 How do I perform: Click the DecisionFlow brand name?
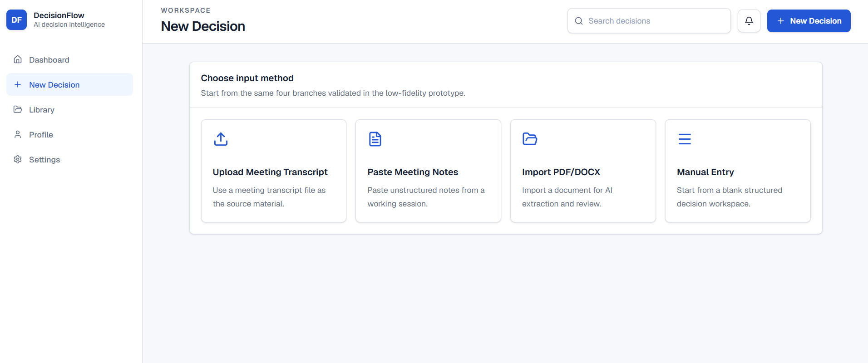coord(59,15)
